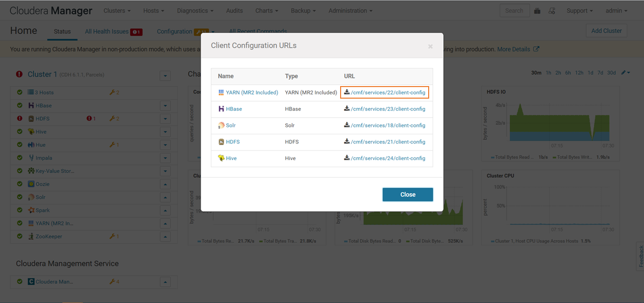
Task: Open the Cluster 1 link
Action: (x=42, y=74)
